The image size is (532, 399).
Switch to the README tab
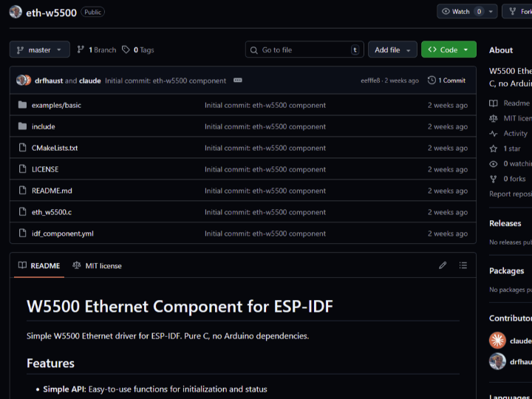(x=39, y=265)
